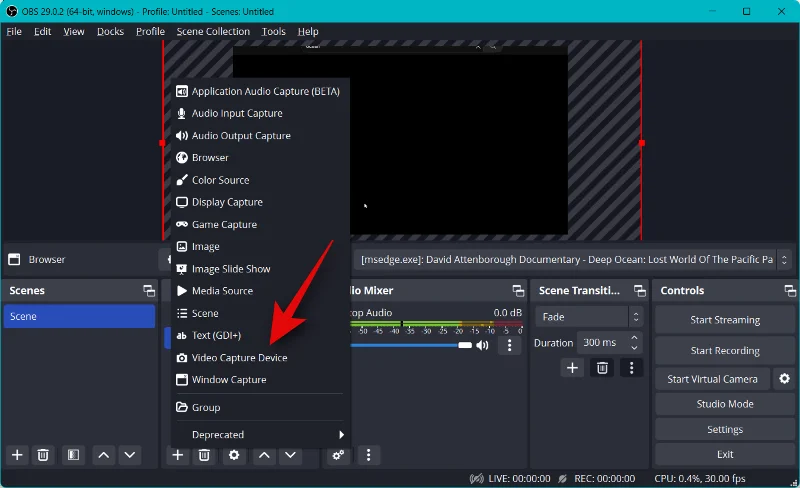Select Video Capture Device source
This screenshot has width=800, height=488.
pyautogui.click(x=260, y=358)
